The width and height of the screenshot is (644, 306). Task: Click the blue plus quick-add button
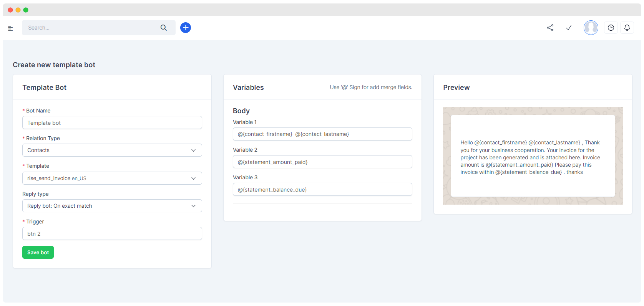pos(186,28)
